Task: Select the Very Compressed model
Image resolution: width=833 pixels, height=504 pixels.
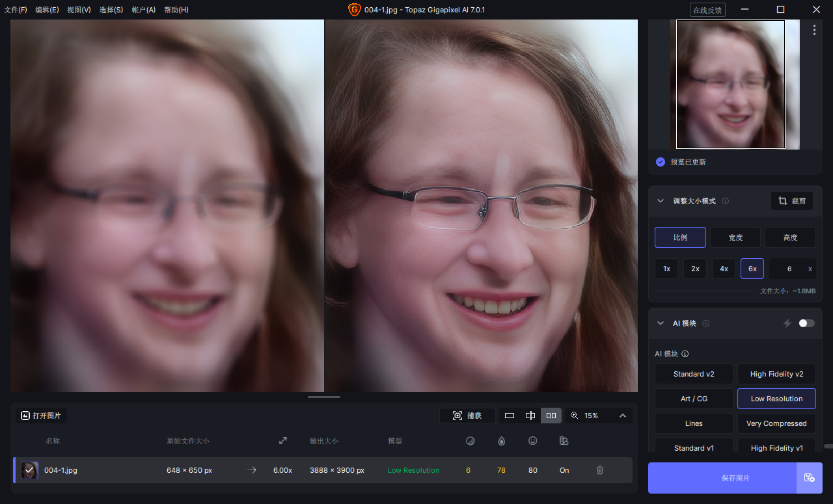Action: 776,423
